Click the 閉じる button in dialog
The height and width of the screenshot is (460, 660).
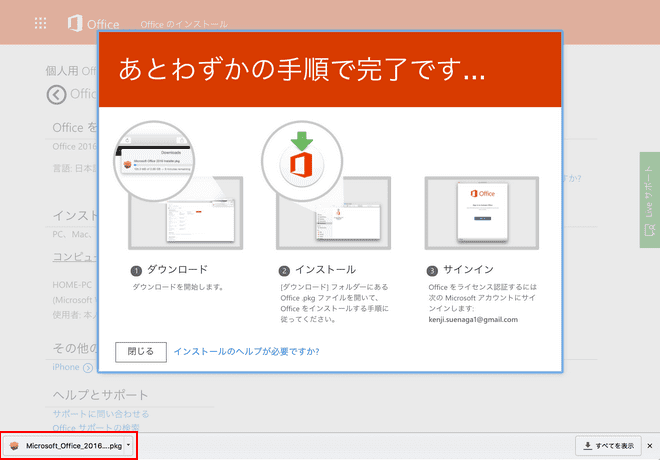click(141, 352)
